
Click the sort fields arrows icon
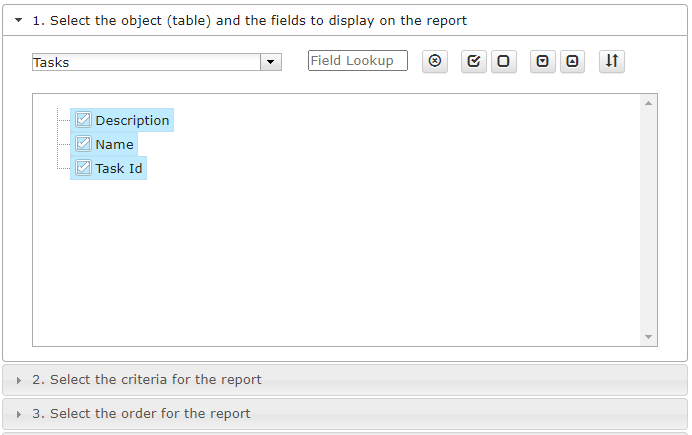click(612, 61)
